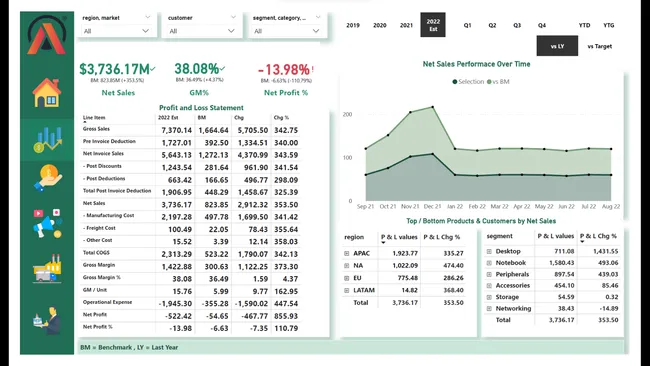Image resolution: width=650 pixels, height=366 pixels.
Task: Select fiscal year 2019
Action: tap(353, 25)
